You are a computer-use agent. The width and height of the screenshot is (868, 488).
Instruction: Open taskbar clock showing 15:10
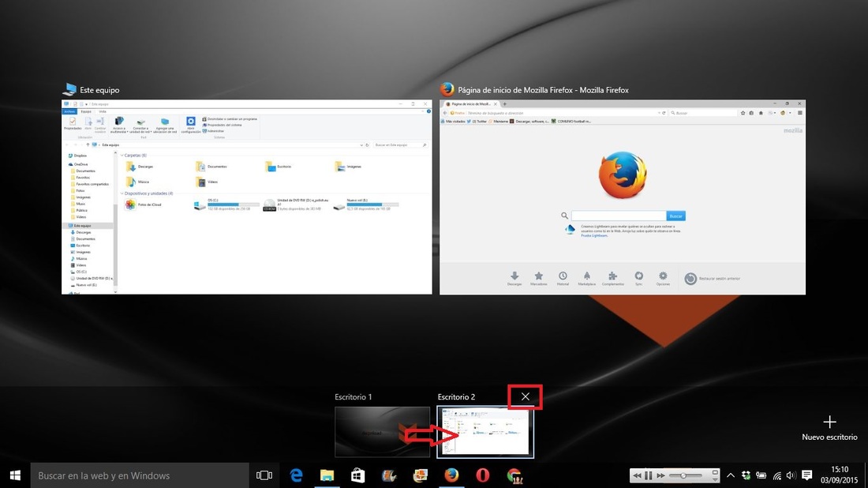click(840, 475)
